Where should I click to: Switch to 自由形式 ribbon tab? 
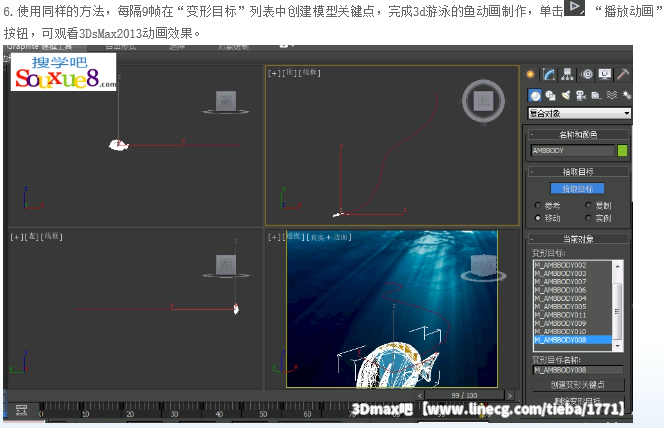tap(121, 47)
